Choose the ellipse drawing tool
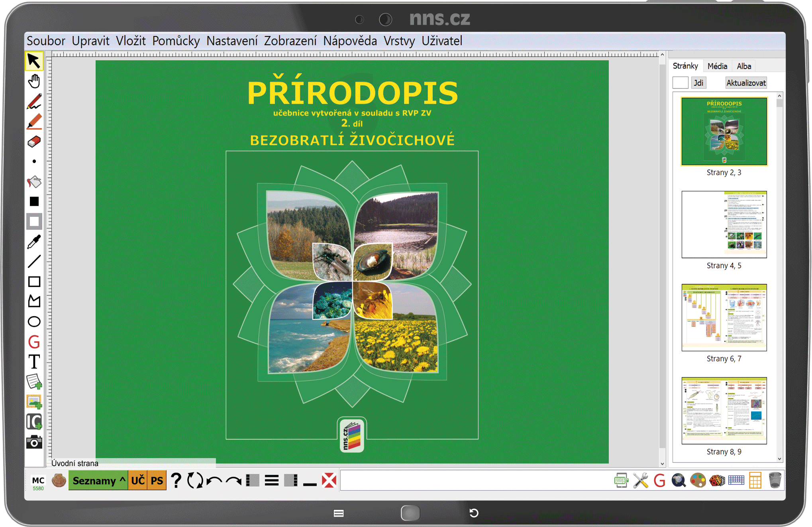This screenshot has height=527, width=812. 34,322
